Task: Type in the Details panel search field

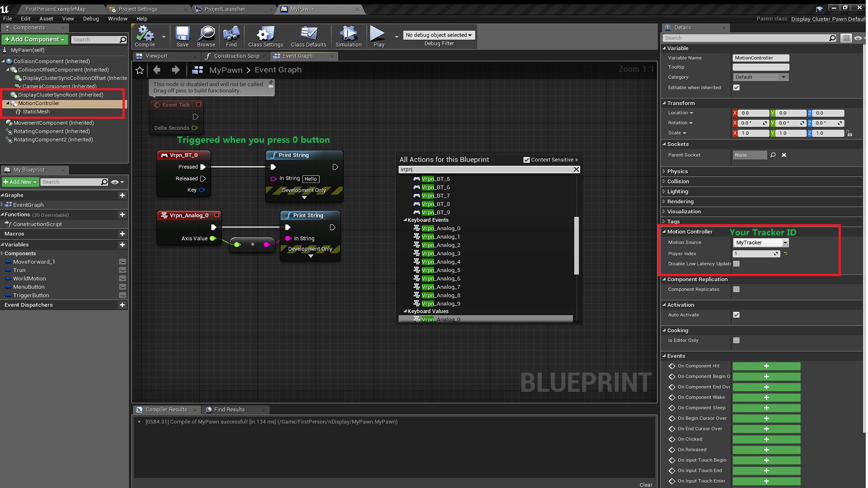Action: point(746,38)
